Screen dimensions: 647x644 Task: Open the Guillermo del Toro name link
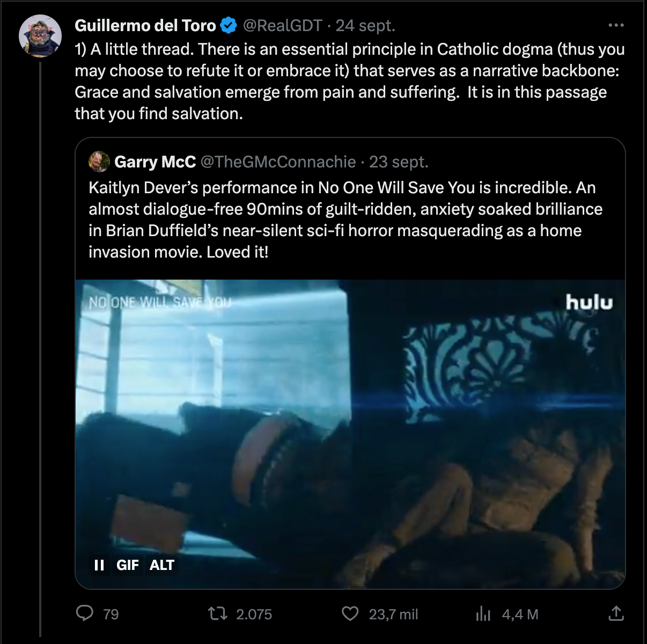145,25
